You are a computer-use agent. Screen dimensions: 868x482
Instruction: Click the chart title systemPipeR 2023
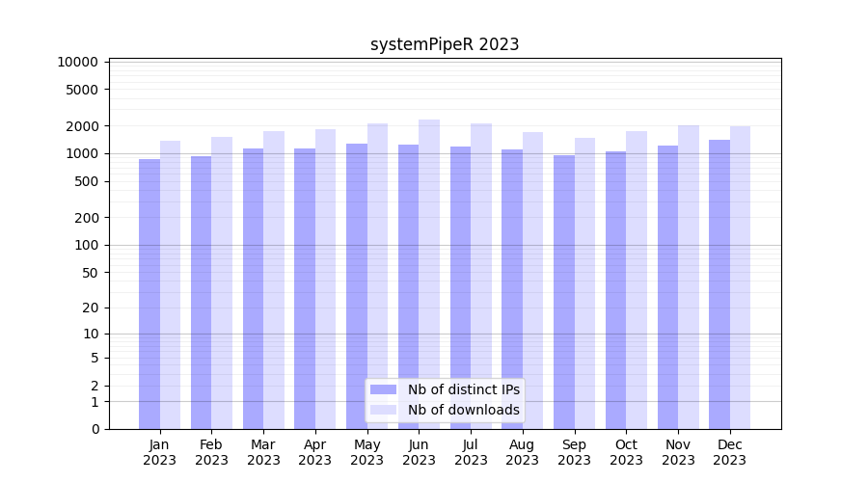pos(445,44)
